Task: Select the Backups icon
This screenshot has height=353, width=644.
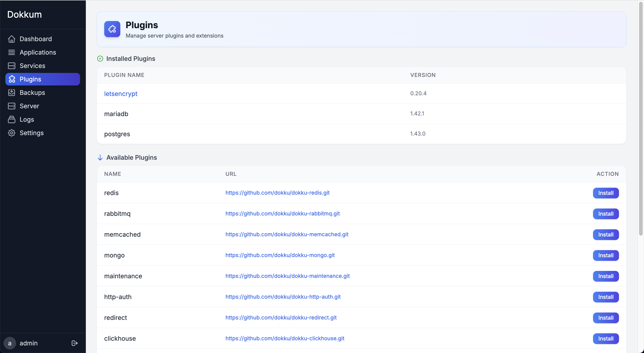Action: click(x=12, y=92)
